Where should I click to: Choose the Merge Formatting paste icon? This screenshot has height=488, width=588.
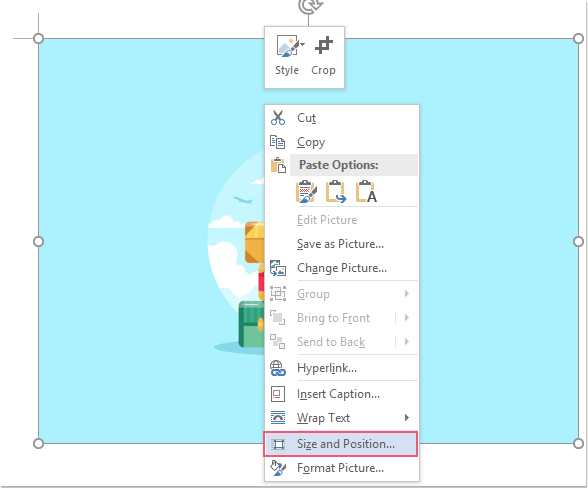coord(336,192)
